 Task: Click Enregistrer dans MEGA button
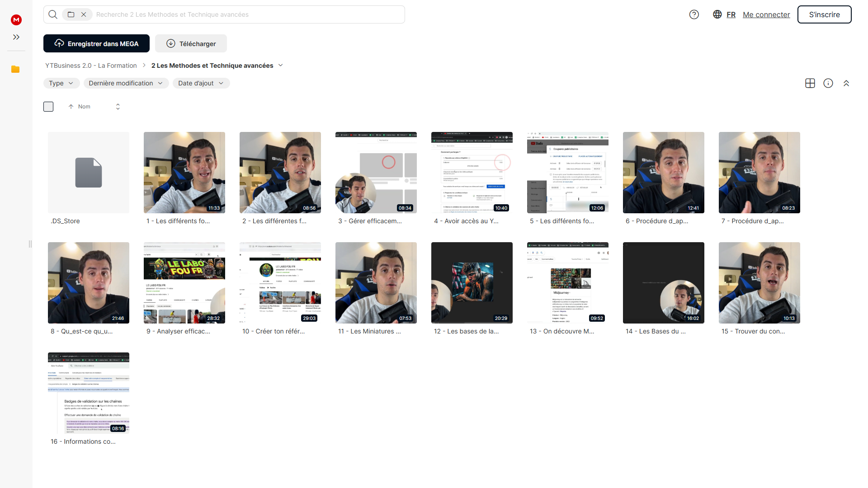[96, 43]
